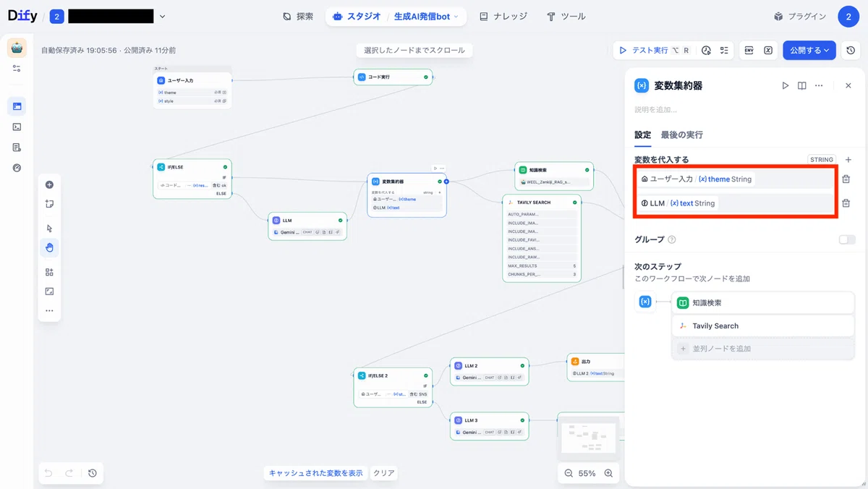Click the Dify logo

(x=22, y=16)
